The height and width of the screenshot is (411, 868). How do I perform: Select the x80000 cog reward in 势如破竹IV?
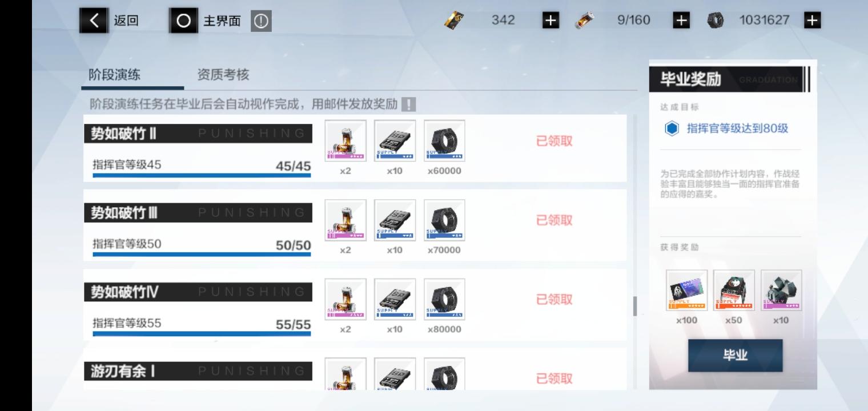[444, 299]
